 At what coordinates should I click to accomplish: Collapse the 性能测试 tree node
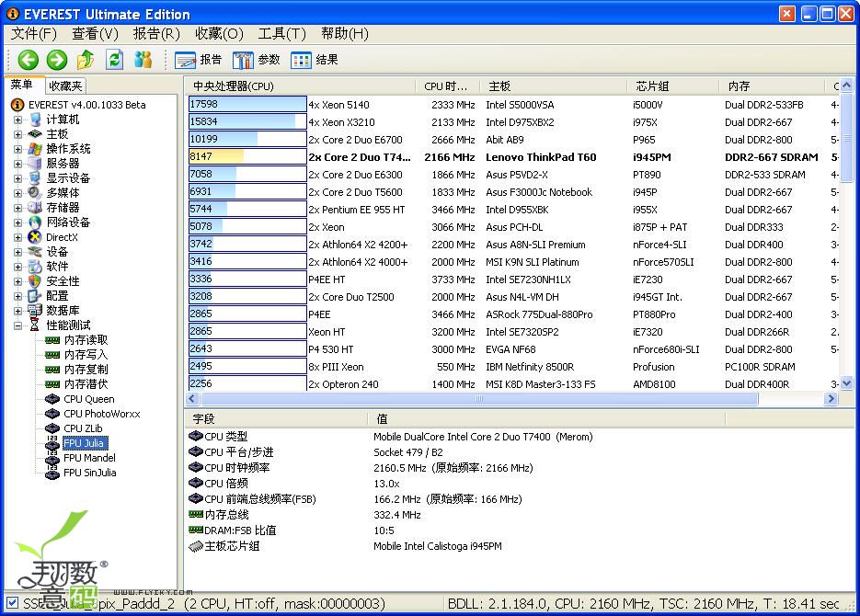pos(18,325)
